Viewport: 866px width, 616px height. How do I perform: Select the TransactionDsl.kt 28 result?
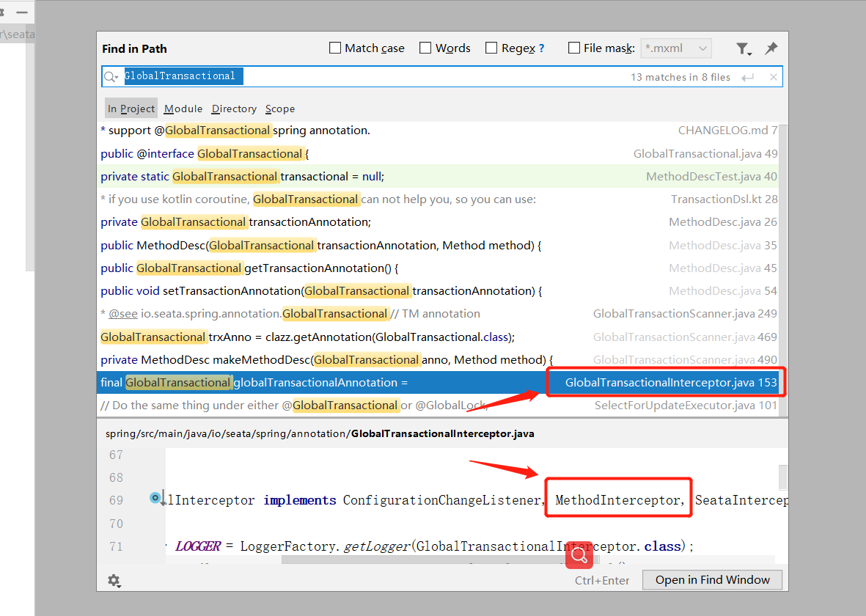[438, 199]
